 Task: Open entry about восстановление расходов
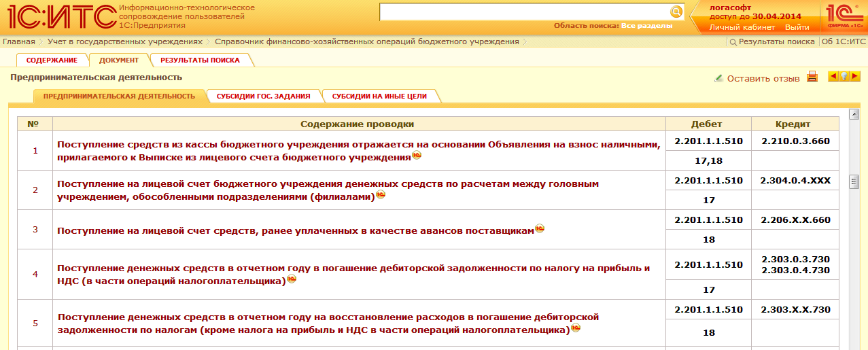click(x=328, y=323)
